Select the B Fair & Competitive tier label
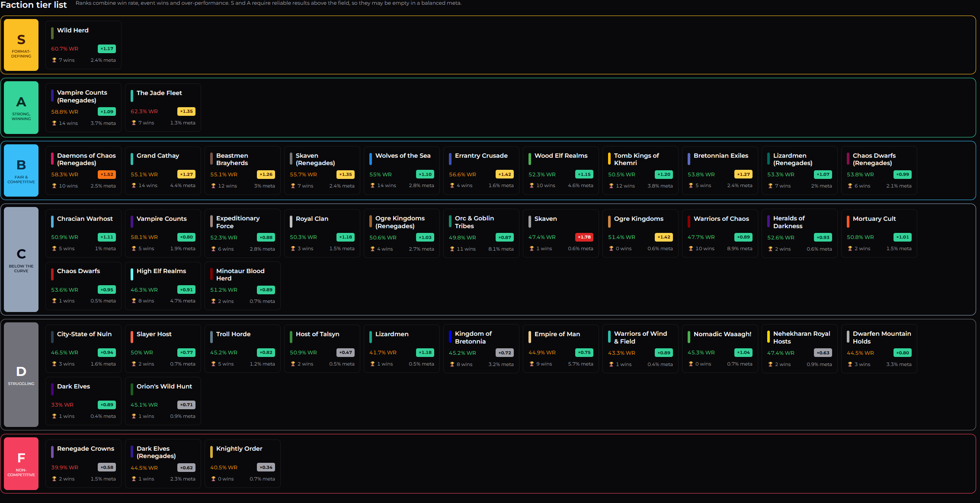The width and height of the screenshot is (980, 503). 21,171
